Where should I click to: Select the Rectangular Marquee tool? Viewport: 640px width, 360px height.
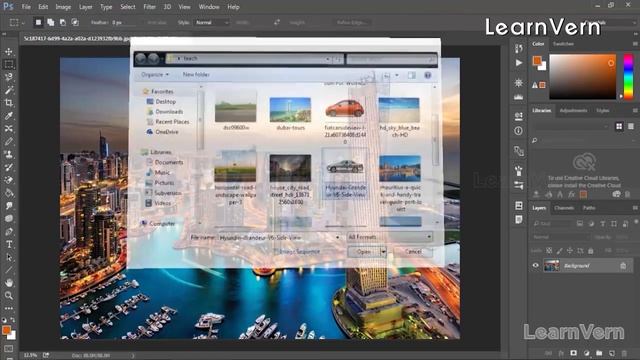(x=9, y=64)
